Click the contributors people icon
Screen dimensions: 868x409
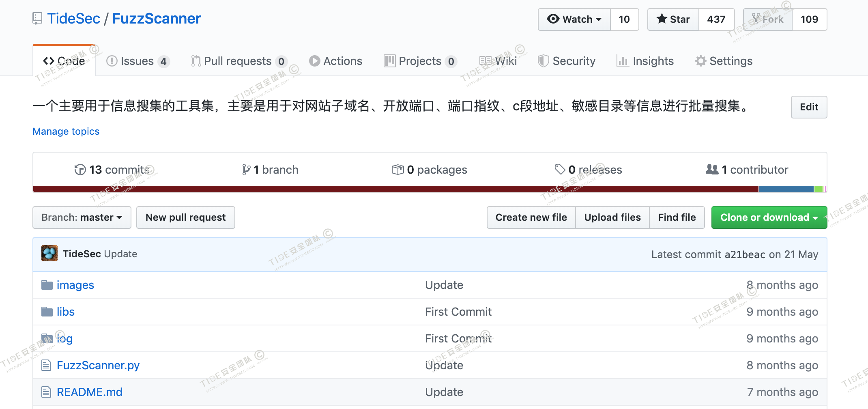point(712,170)
